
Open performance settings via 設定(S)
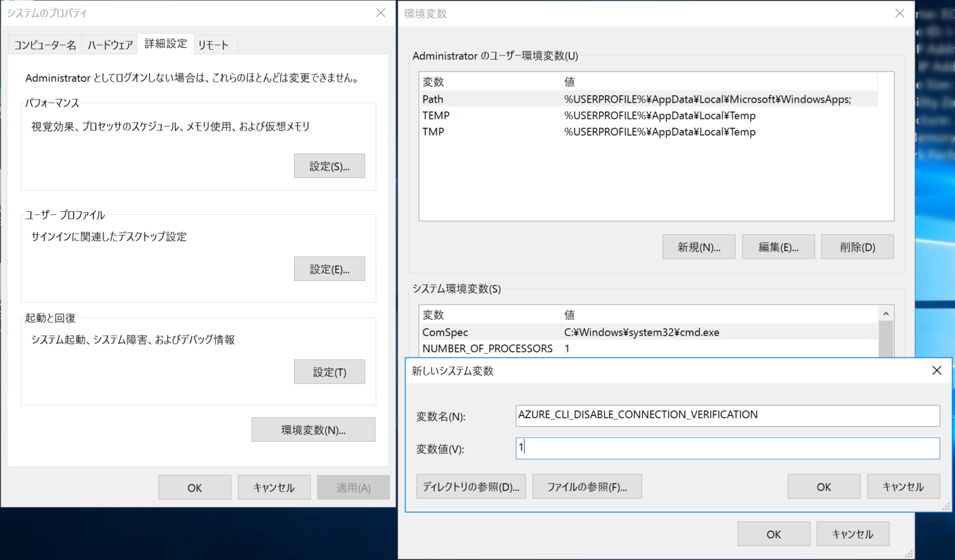coord(329,165)
